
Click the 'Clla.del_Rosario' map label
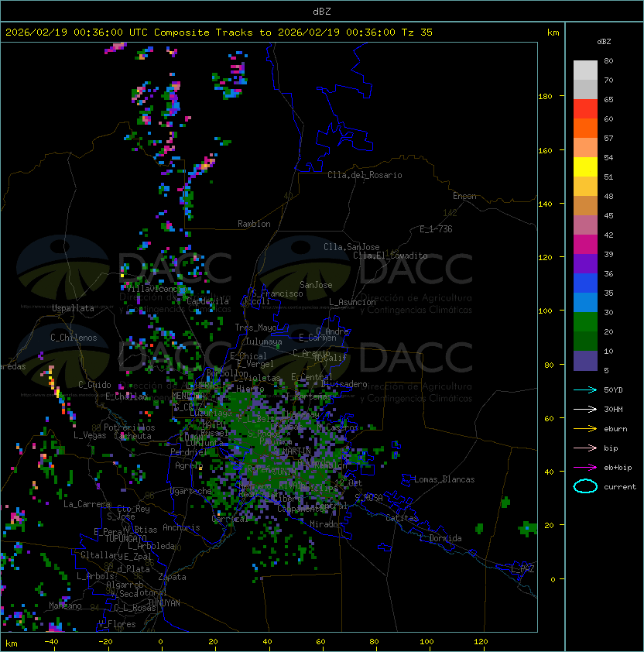(x=365, y=175)
